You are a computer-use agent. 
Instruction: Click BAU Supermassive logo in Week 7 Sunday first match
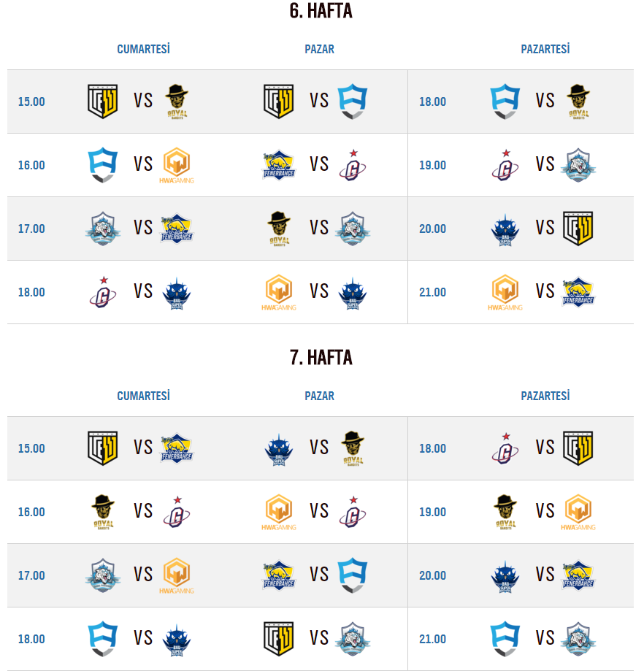(279, 449)
